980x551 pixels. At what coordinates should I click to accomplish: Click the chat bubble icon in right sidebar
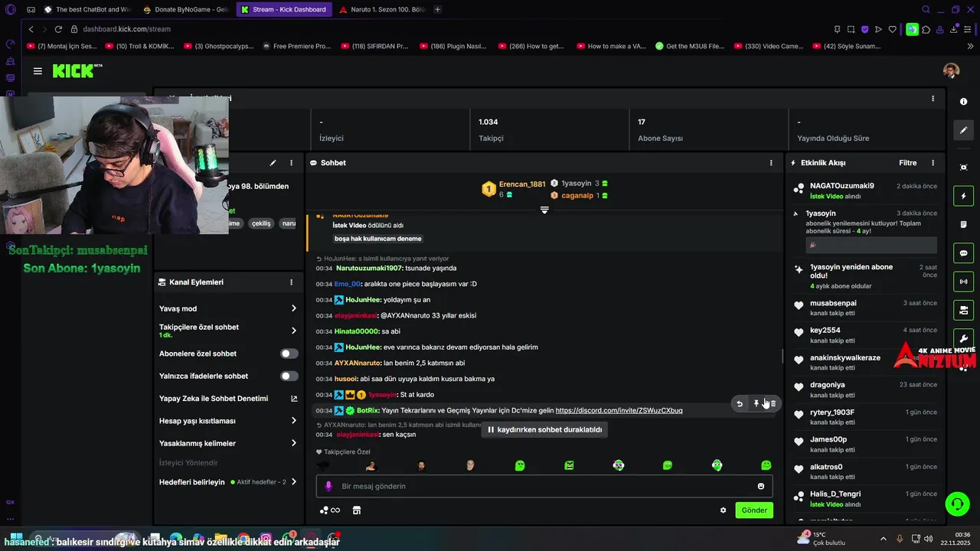[963, 253]
